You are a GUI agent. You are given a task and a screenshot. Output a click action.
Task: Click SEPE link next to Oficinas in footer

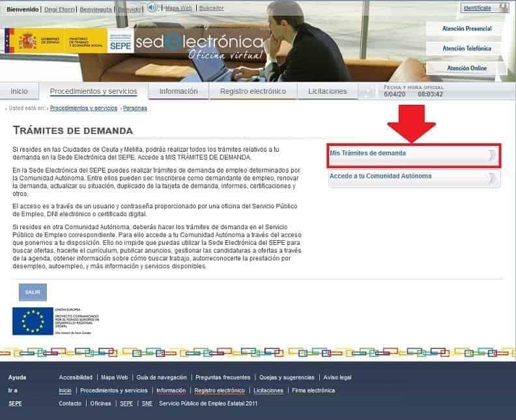(x=126, y=404)
